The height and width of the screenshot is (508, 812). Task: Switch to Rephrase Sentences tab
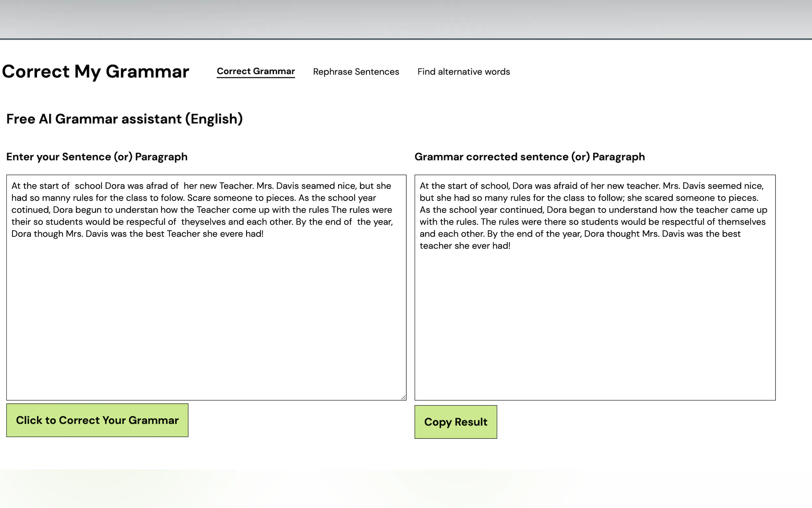[356, 72]
